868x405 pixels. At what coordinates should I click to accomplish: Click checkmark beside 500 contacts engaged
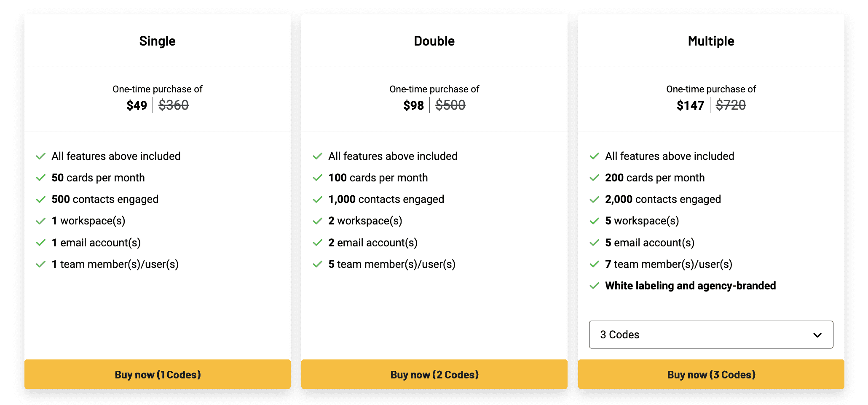tap(41, 200)
